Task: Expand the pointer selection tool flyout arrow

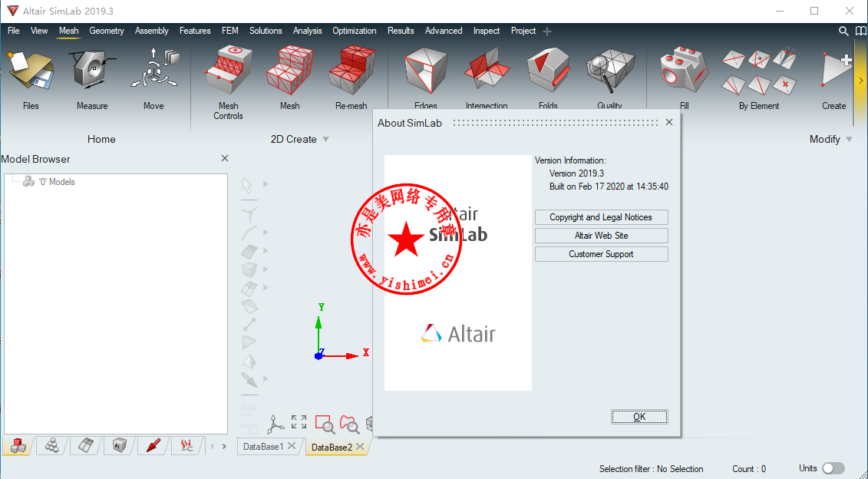Action: pyautogui.click(x=266, y=184)
